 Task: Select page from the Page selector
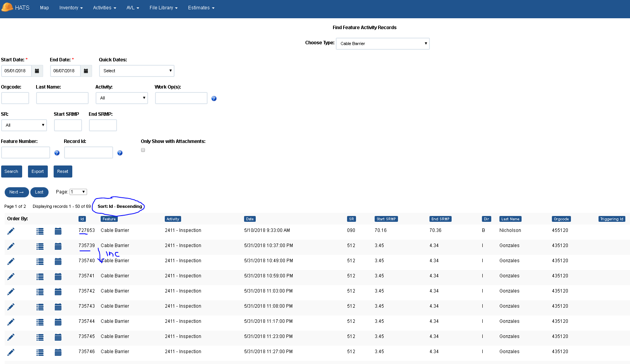click(78, 192)
